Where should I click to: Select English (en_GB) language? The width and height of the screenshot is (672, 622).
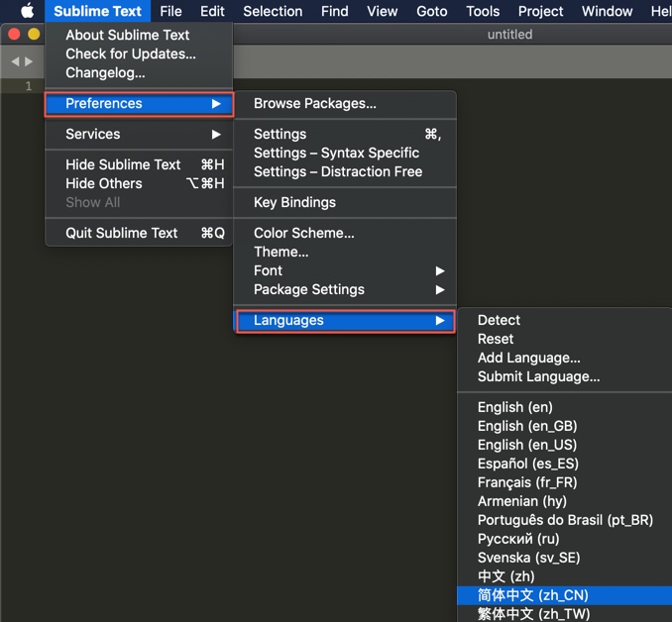tap(564, 426)
